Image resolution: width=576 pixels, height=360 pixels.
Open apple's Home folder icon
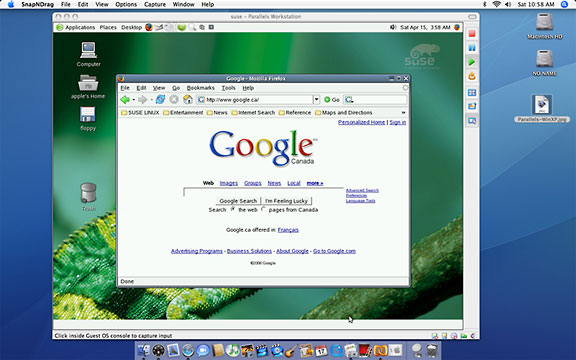(88, 87)
